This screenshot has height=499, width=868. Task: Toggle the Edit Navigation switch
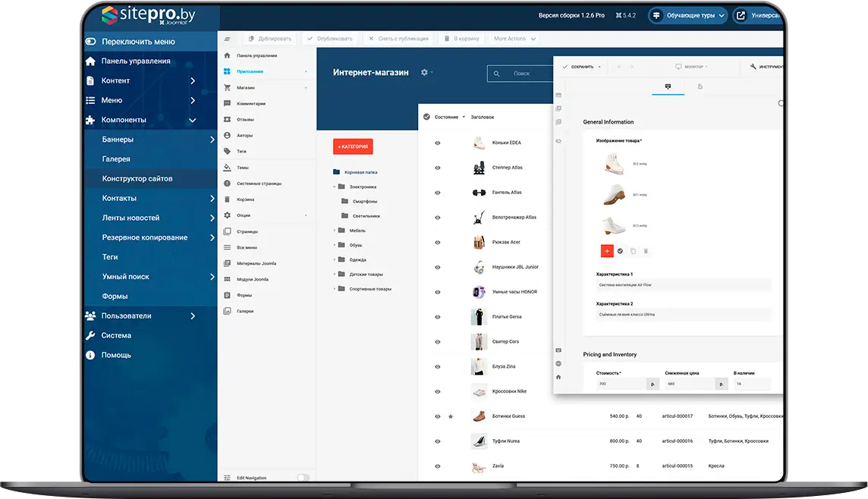pos(303,478)
